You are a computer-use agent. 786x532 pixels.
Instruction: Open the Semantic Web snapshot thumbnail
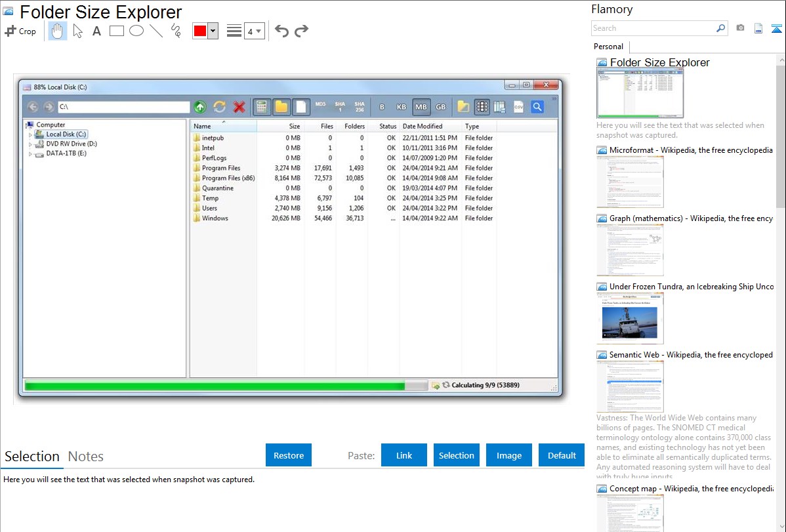click(x=630, y=386)
